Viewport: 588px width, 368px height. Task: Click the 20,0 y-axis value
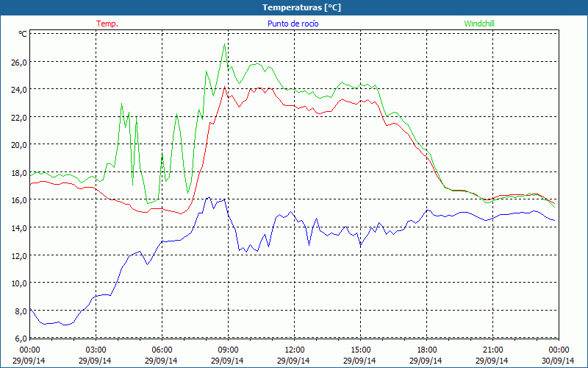(19, 144)
